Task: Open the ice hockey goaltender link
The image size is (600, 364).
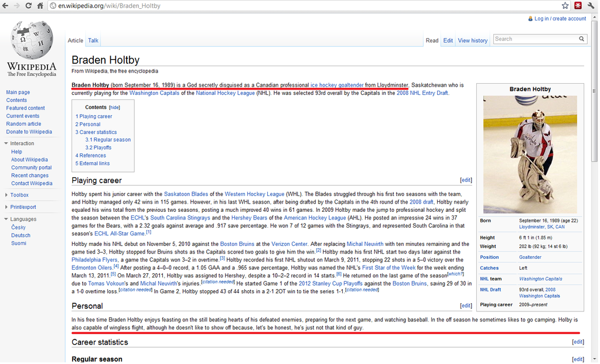Action: click(337, 85)
